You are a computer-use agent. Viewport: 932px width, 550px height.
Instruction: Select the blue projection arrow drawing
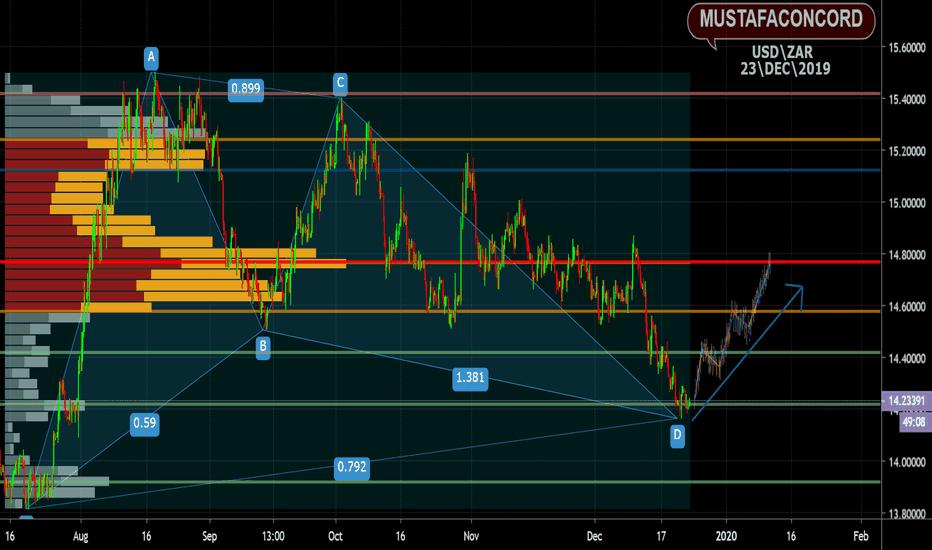tap(747, 352)
